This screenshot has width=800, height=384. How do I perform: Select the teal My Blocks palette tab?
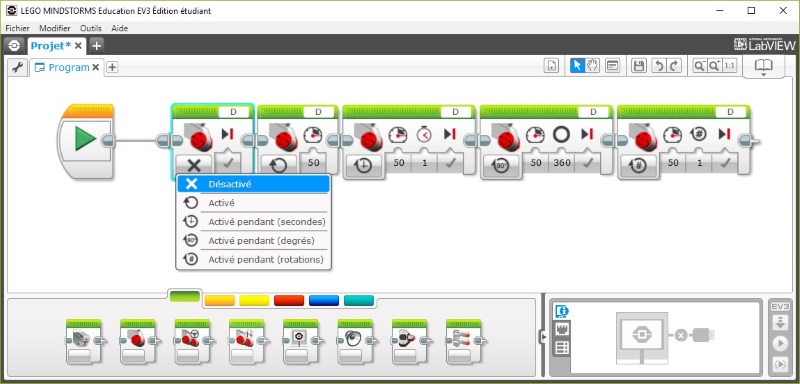coord(359,300)
